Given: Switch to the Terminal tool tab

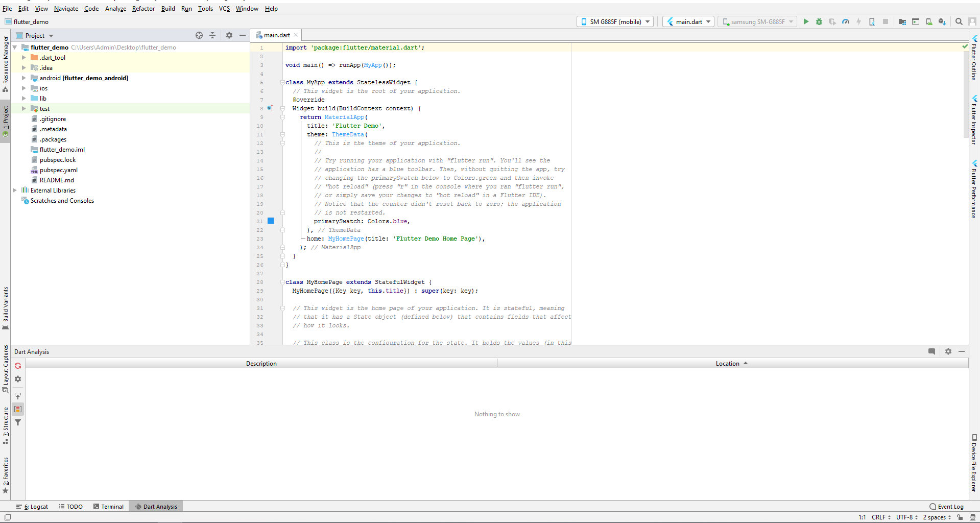Looking at the screenshot, I should [108, 507].
